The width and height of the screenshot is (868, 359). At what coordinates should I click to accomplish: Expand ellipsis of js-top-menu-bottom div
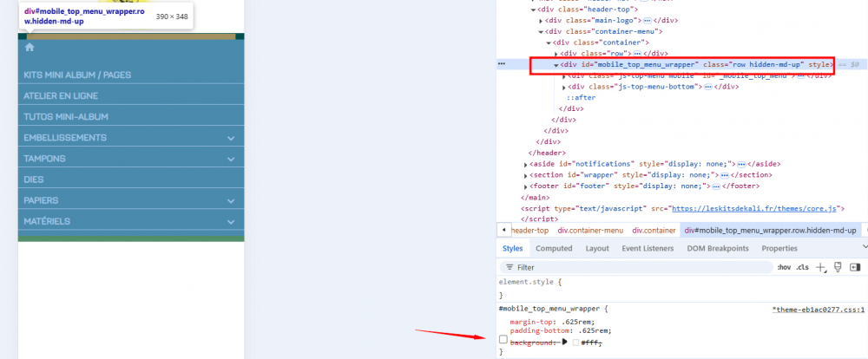click(707, 87)
